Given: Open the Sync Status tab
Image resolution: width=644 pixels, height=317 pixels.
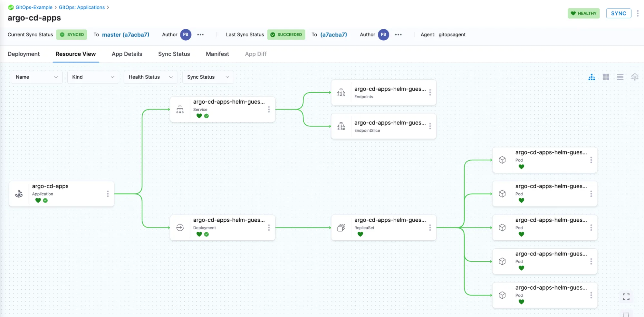Looking at the screenshot, I should pos(174,54).
